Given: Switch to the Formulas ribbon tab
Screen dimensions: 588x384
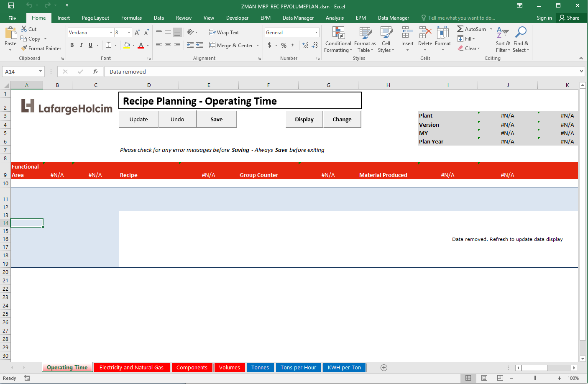Looking at the screenshot, I should pyautogui.click(x=131, y=18).
